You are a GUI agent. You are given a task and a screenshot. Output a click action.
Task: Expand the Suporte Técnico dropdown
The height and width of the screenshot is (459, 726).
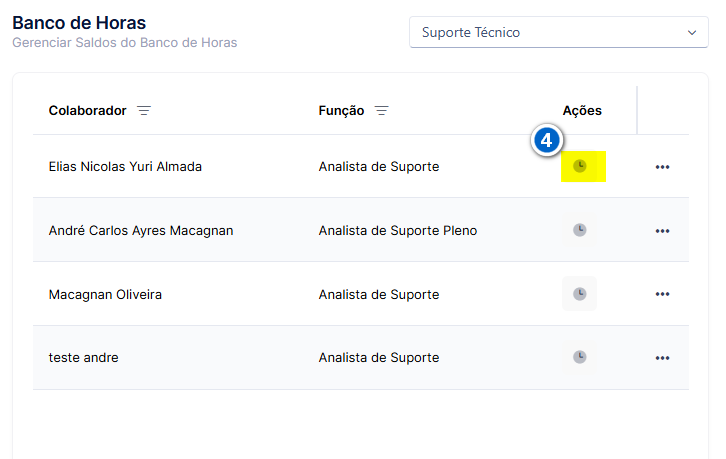point(559,32)
